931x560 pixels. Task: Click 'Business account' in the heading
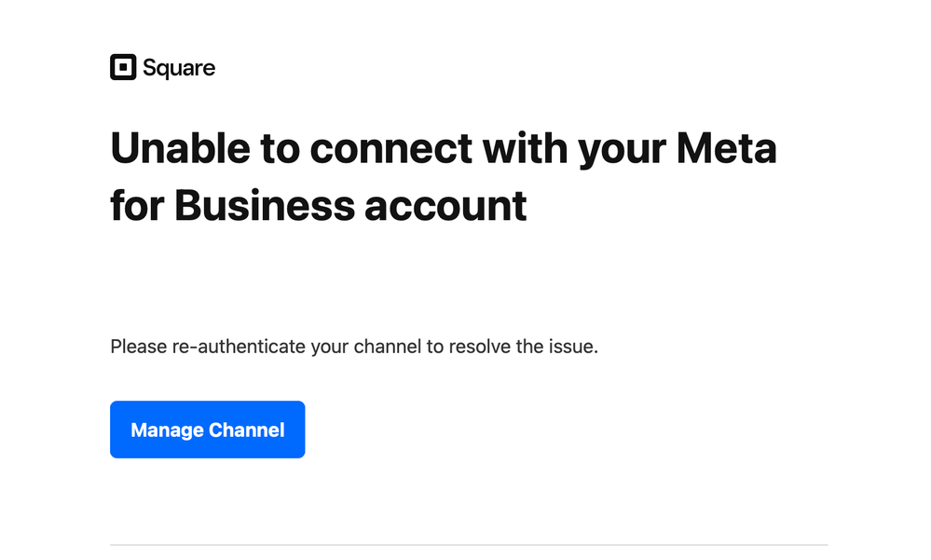point(350,205)
